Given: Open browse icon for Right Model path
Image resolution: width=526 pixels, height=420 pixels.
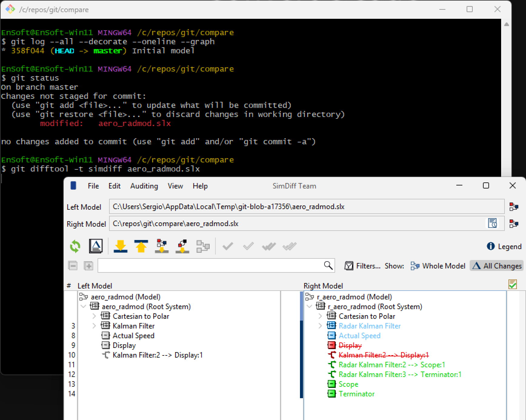Looking at the screenshot, I should [514, 224].
